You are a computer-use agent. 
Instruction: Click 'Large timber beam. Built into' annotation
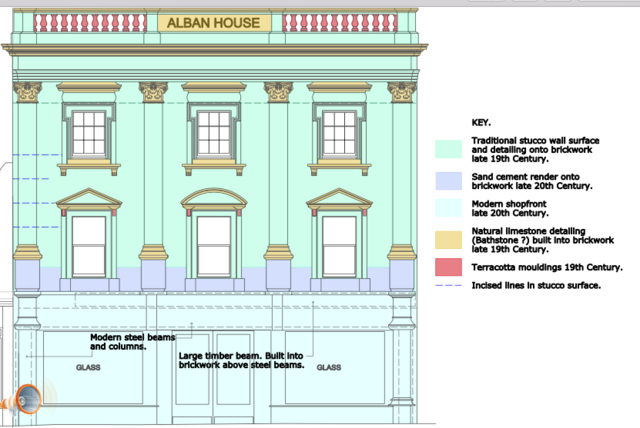(x=241, y=356)
